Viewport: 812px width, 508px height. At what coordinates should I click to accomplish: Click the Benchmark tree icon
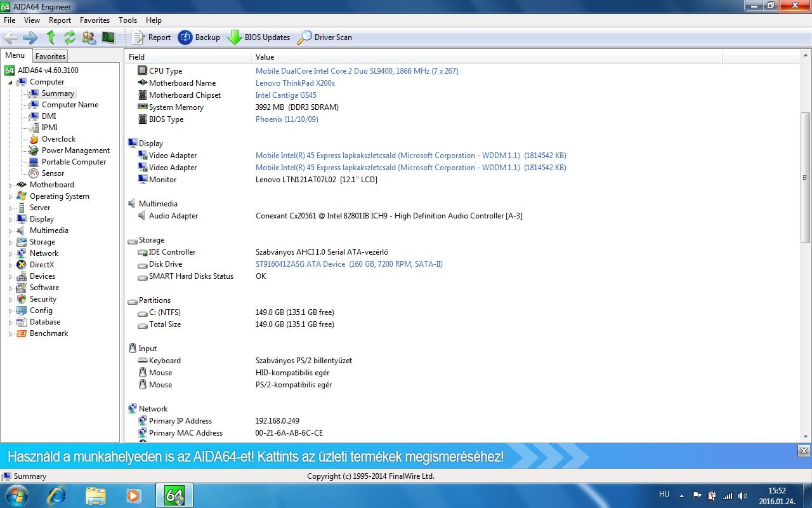pos(22,333)
